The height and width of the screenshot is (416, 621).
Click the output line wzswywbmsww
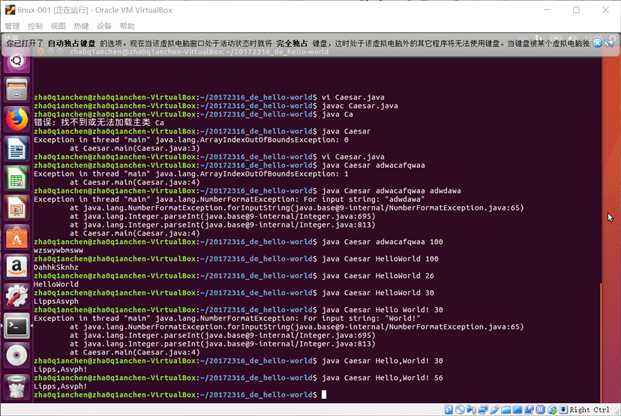click(x=58, y=250)
